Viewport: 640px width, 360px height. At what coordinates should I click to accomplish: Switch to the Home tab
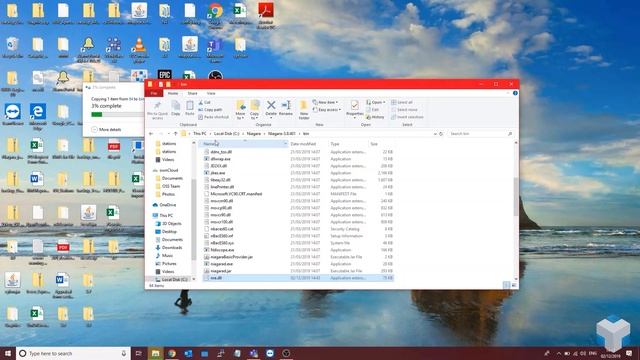(x=173, y=93)
